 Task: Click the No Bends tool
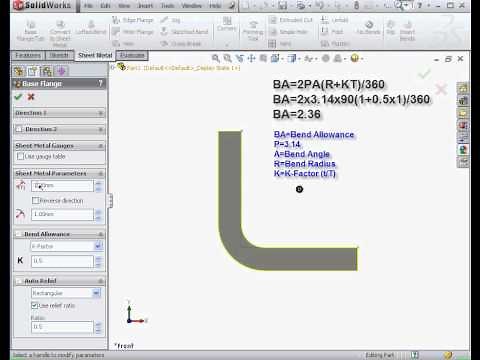pyautogui.click(x=368, y=28)
